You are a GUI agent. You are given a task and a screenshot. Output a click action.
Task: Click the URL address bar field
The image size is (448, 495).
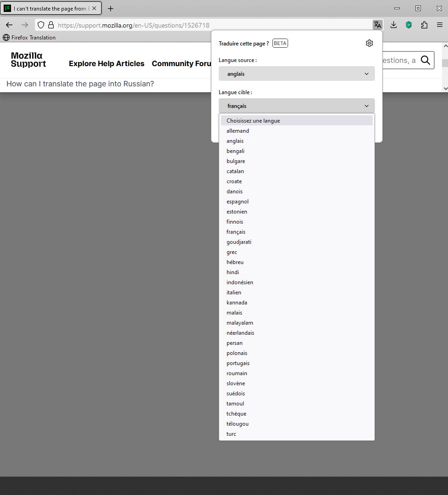(x=209, y=25)
